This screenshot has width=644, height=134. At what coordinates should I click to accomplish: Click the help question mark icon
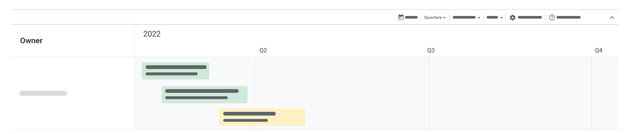tap(552, 17)
